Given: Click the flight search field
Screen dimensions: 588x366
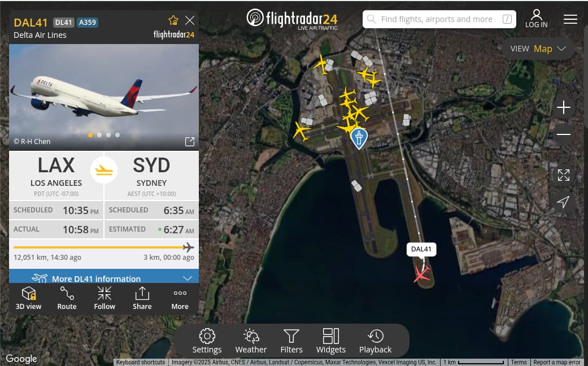Looking at the screenshot, I should (439, 19).
